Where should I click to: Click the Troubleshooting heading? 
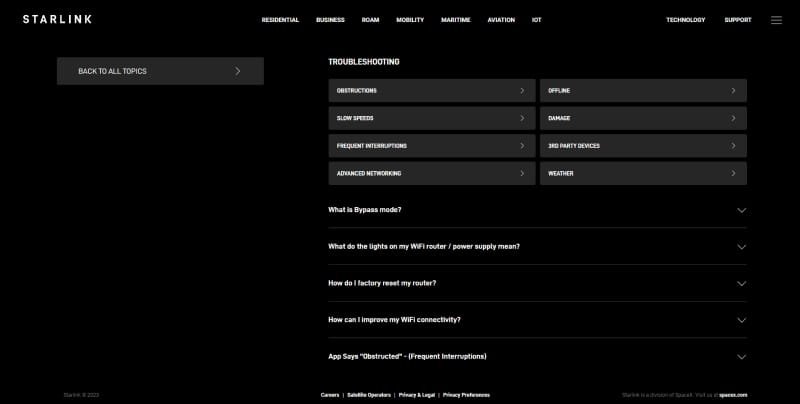tap(364, 62)
